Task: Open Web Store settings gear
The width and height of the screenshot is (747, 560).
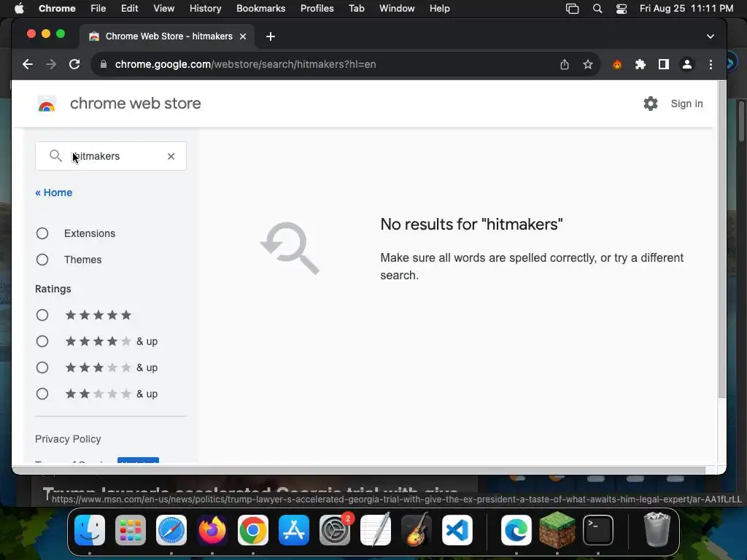Action: (x=650, y=104)
